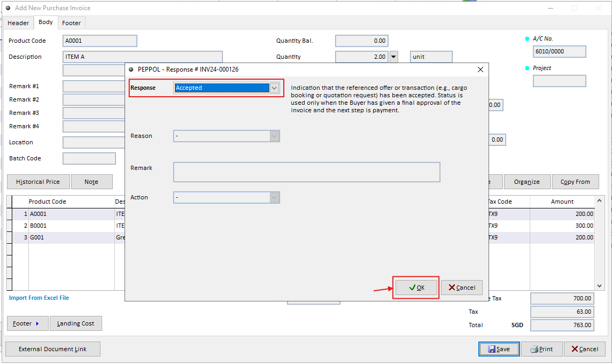
Task: Click the Organize button
Action: tap(527, 182)
